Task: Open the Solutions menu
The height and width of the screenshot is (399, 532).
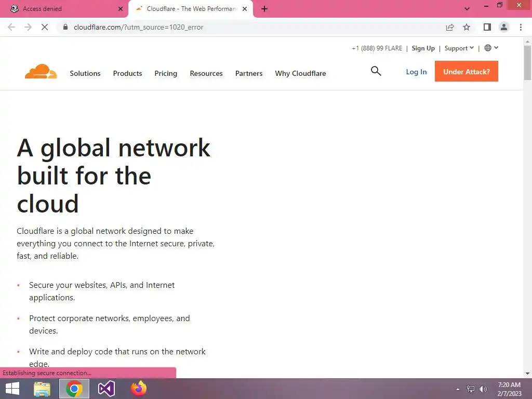Action: [x=85, y=73]
